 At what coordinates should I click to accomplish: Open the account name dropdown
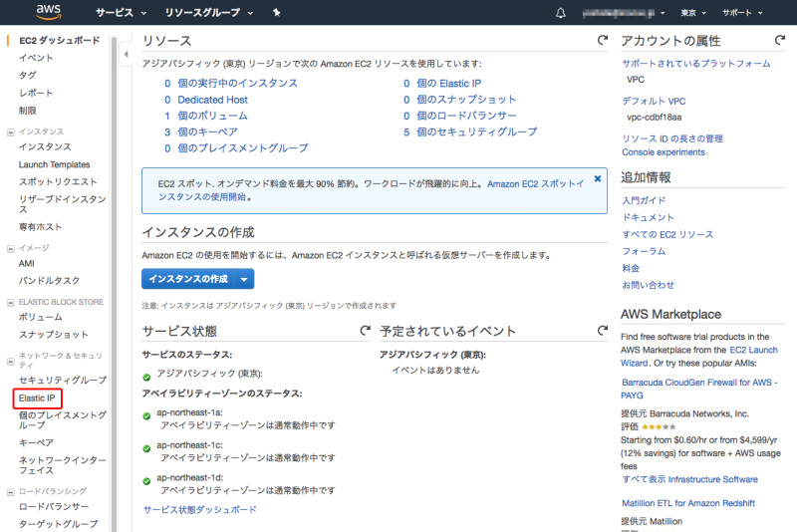click(624, 13)
